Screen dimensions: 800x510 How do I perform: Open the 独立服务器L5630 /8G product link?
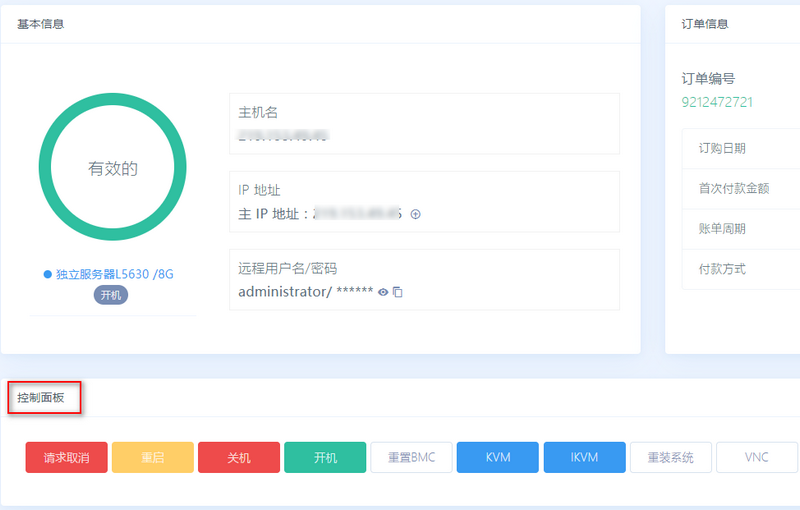point(115,274)
